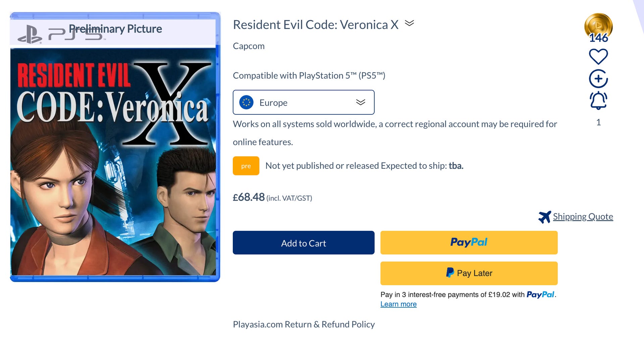The height and width of the screenshot is (357, 644).
Task: Click the orange 'pre' preorder badge
Action: pyautogui.click(x=246, y=166)
